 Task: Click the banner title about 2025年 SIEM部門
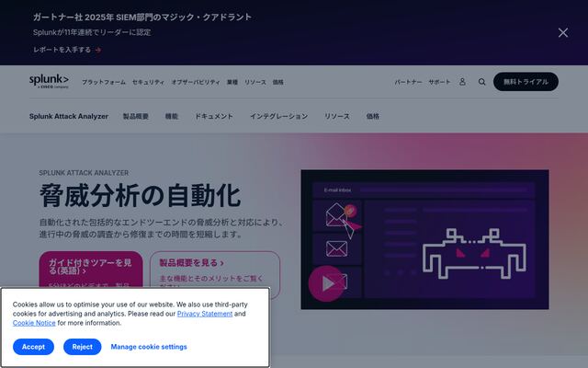(142, 17)
